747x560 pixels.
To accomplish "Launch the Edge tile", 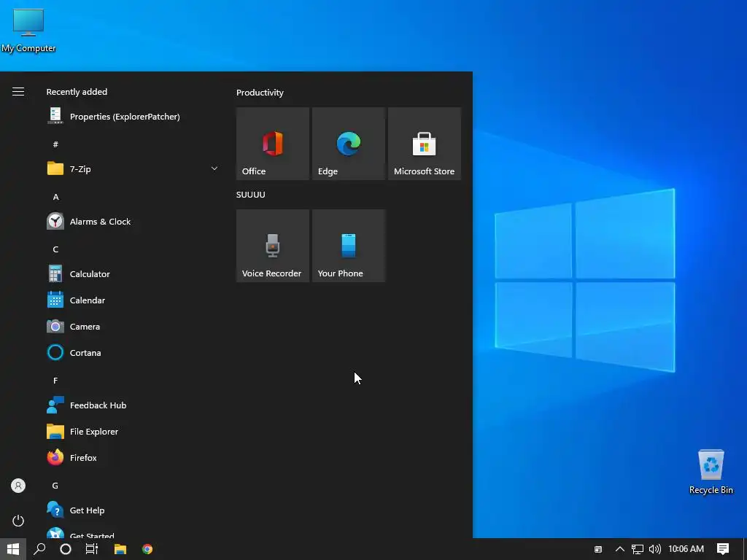I will [x=348, y=144].
